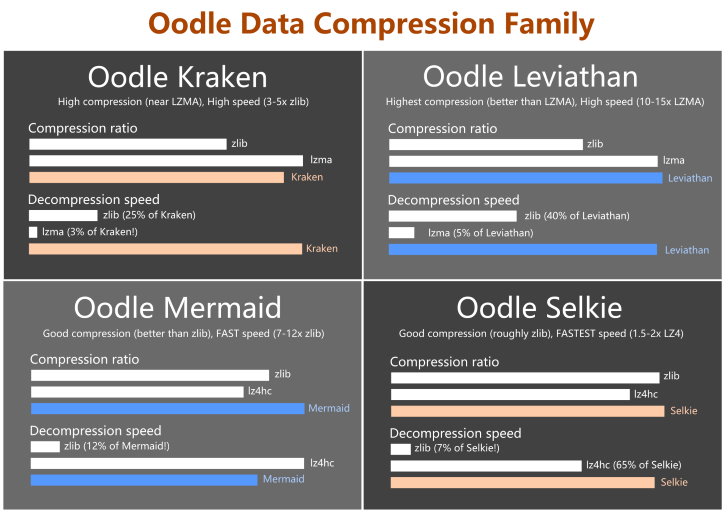
Task: Select the Oodle Kraken heading
Action: [177, 77]
